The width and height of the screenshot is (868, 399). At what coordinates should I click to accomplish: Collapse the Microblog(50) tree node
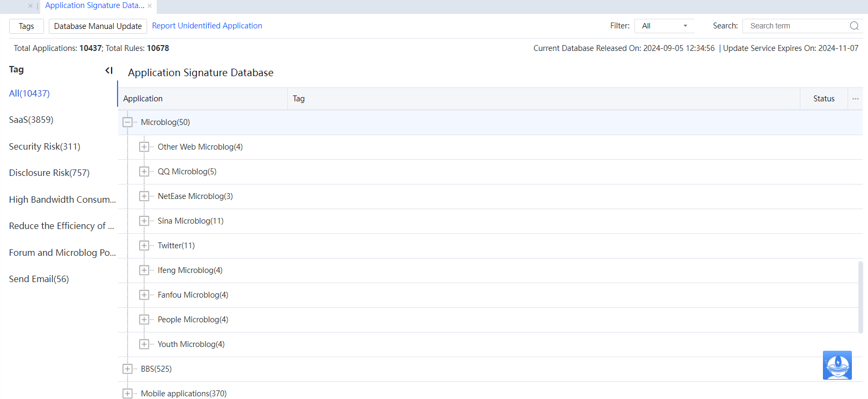pos(127,122)
